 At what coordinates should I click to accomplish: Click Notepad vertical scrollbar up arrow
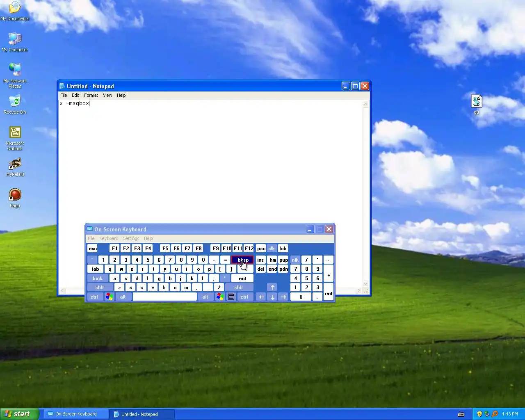point(366,104)
